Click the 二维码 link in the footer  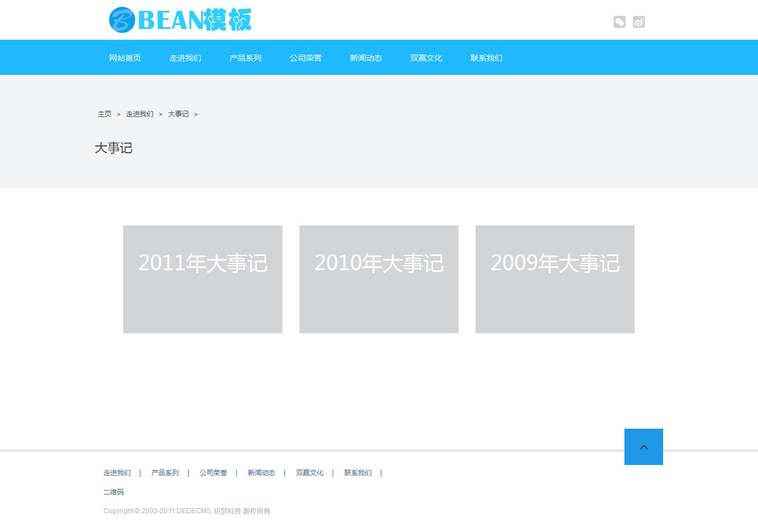coord(114,492)
